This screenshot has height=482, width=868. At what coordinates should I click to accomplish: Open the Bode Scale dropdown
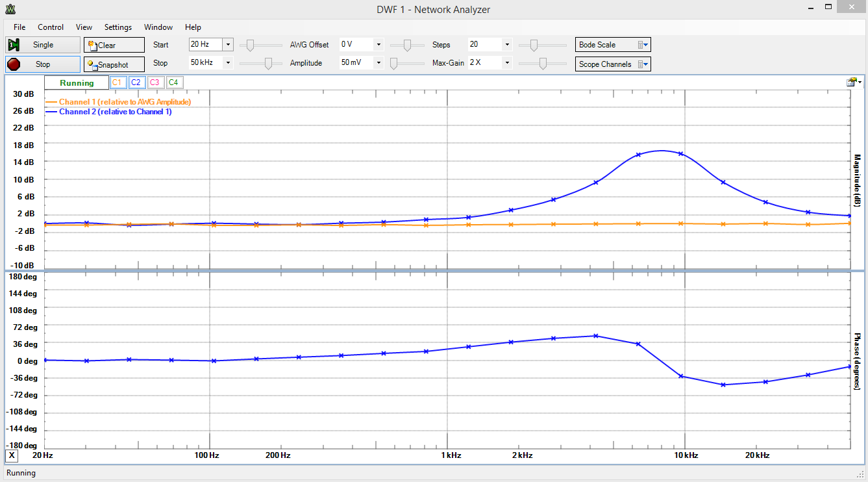pos(613,45)
